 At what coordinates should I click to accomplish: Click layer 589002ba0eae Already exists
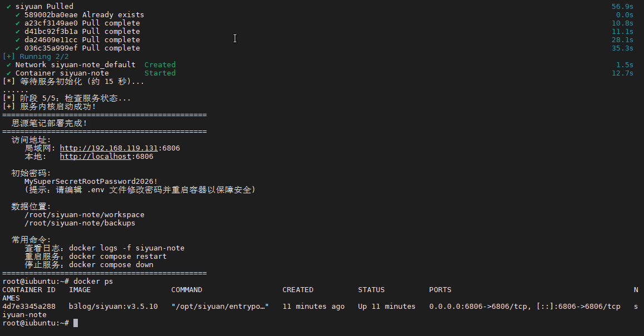coord(84,15)
